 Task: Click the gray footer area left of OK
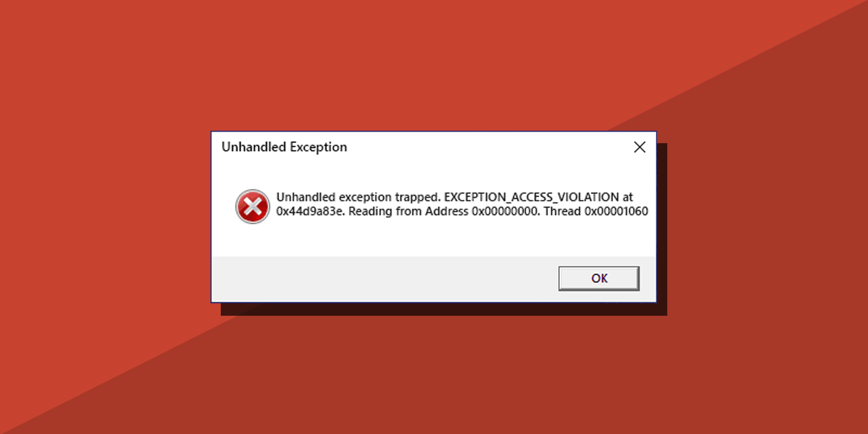click(x=380, y=279)
